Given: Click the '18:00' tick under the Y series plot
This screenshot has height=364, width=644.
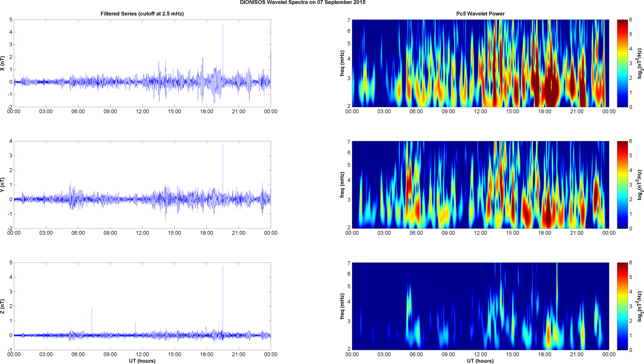Looking at the screenshot, I should click(x=207, y=233).
